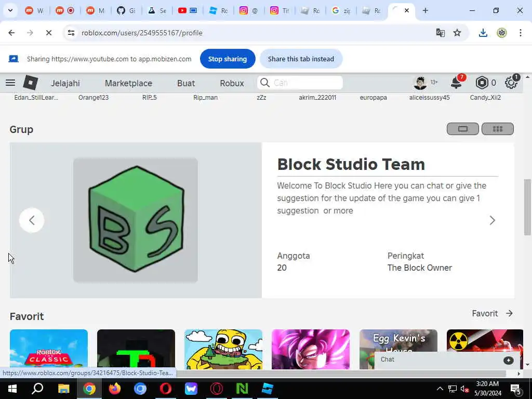Open tab search dropdown arrow
532x399 pixels.
coord(10,10)
